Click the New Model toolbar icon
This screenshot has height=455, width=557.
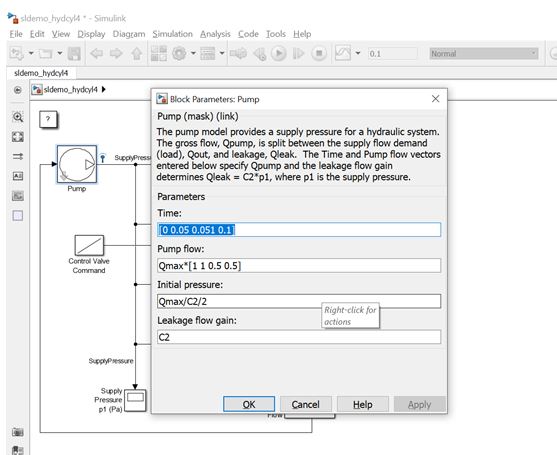(x=16, y=54)
